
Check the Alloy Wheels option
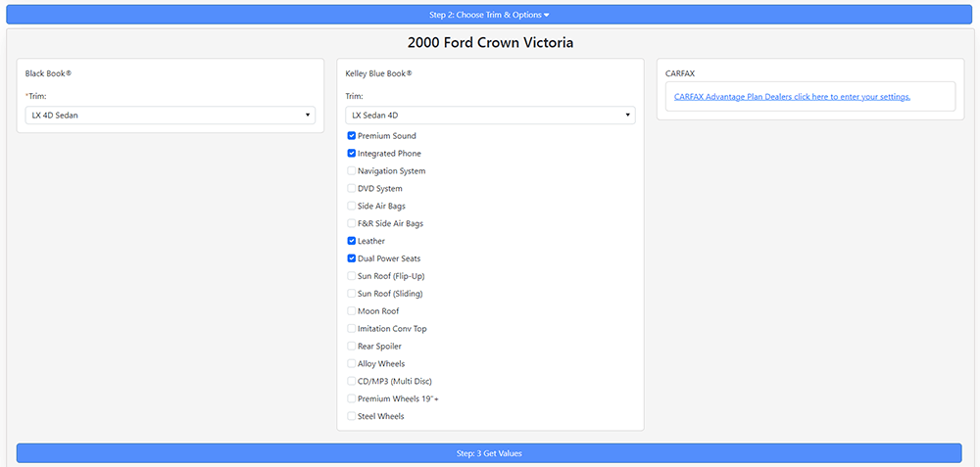tap(352, 364)
